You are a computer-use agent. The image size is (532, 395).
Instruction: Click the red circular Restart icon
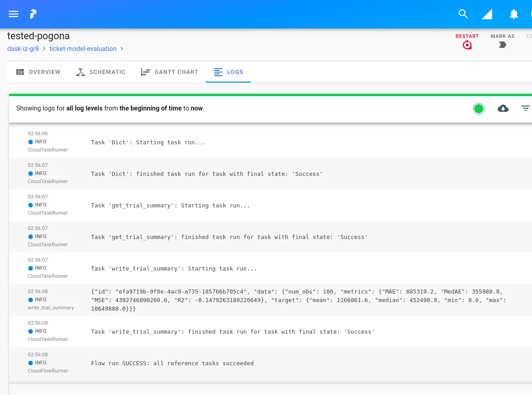[467, 45]
